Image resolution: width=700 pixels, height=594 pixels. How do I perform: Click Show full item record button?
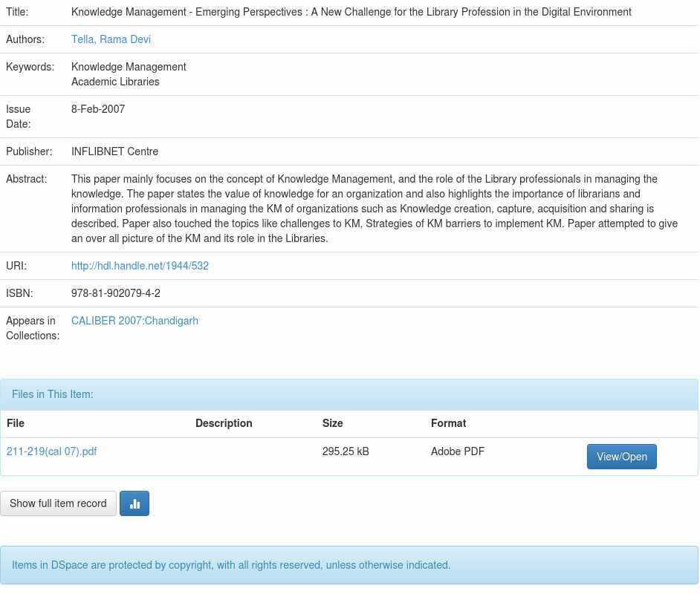point(58,503)
